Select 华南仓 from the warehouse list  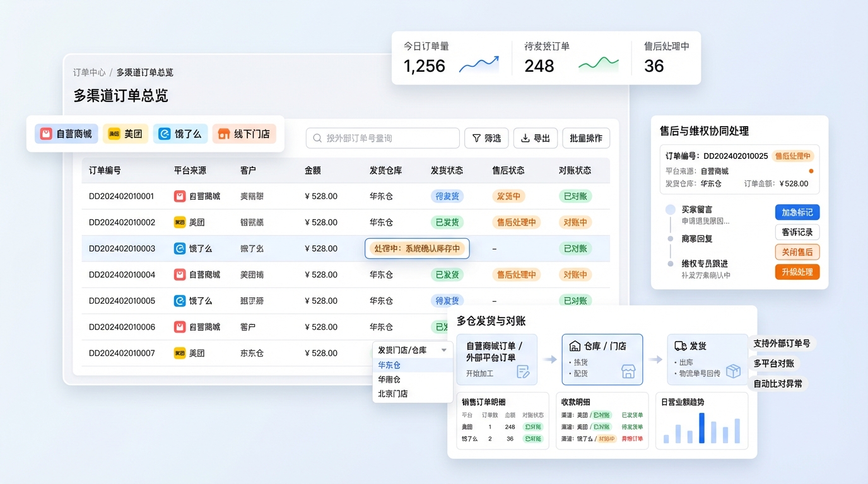click(389, 379)
